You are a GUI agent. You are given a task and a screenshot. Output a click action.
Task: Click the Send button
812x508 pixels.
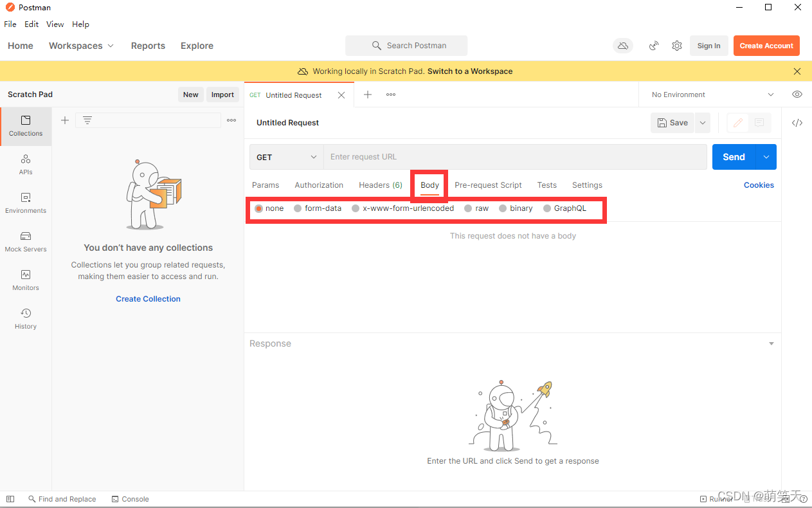(x=734, y=157)
